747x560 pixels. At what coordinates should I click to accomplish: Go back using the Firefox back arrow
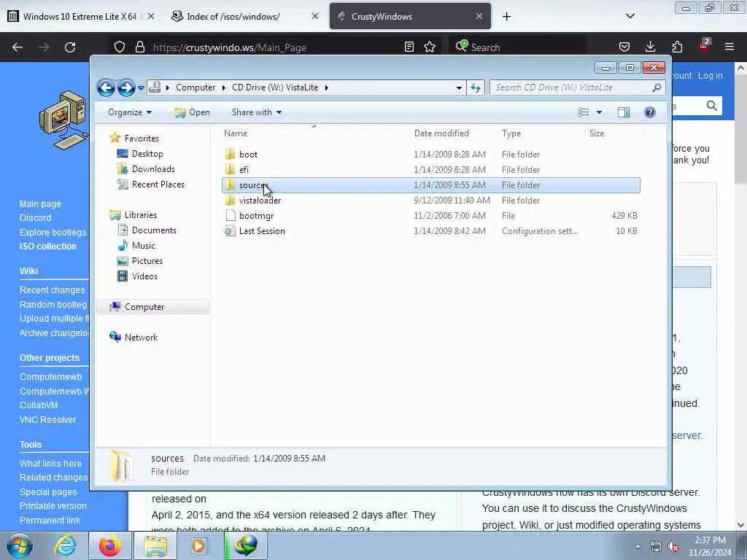click(x=18, y=47)
